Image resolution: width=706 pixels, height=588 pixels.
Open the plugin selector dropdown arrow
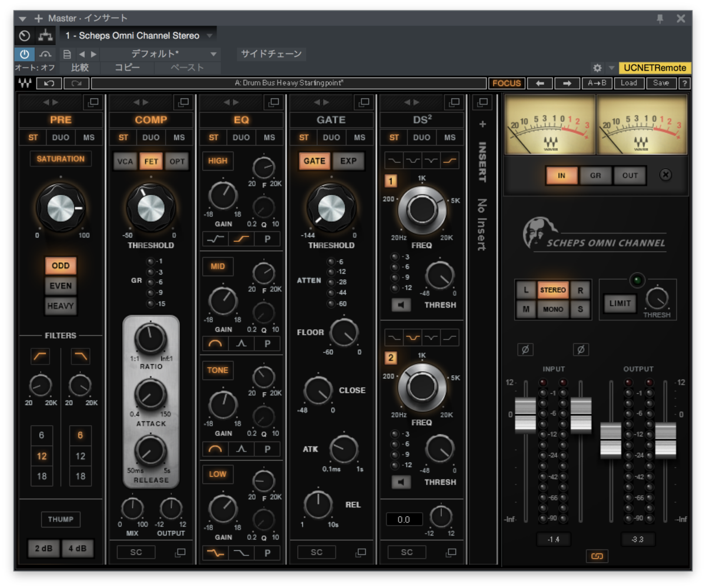coord(210,36)
